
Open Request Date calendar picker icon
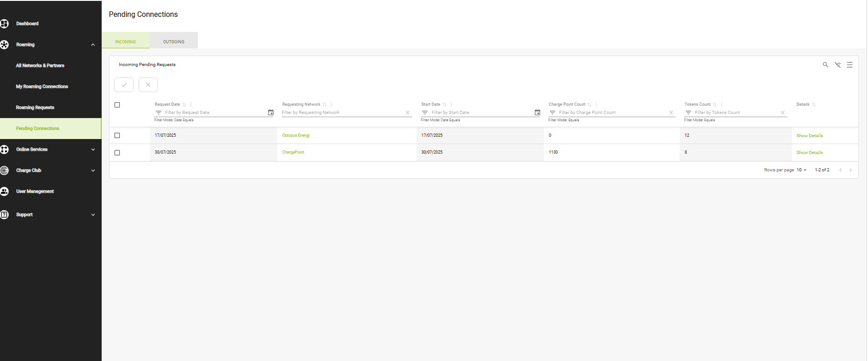click(x=271, y=113)
